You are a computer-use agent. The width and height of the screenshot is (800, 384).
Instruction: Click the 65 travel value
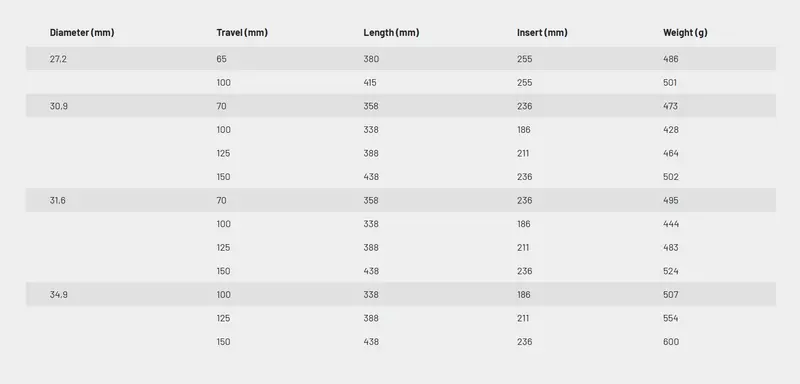(221, 59)
